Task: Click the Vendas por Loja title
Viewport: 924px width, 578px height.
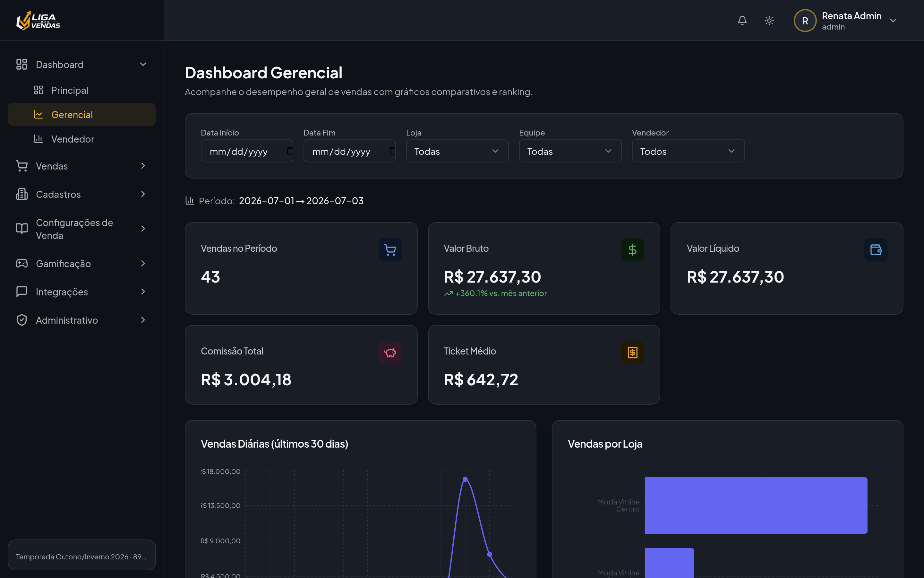Action: [605, 444]
